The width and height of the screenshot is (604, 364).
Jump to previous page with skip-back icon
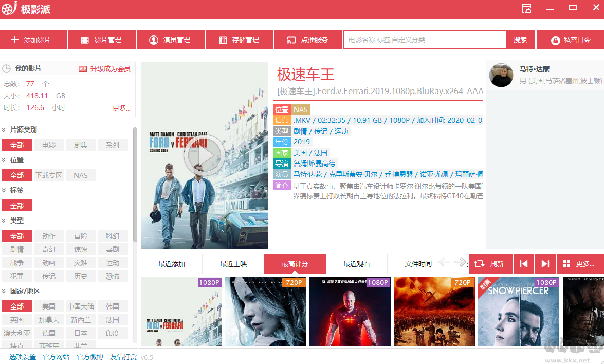523,264
